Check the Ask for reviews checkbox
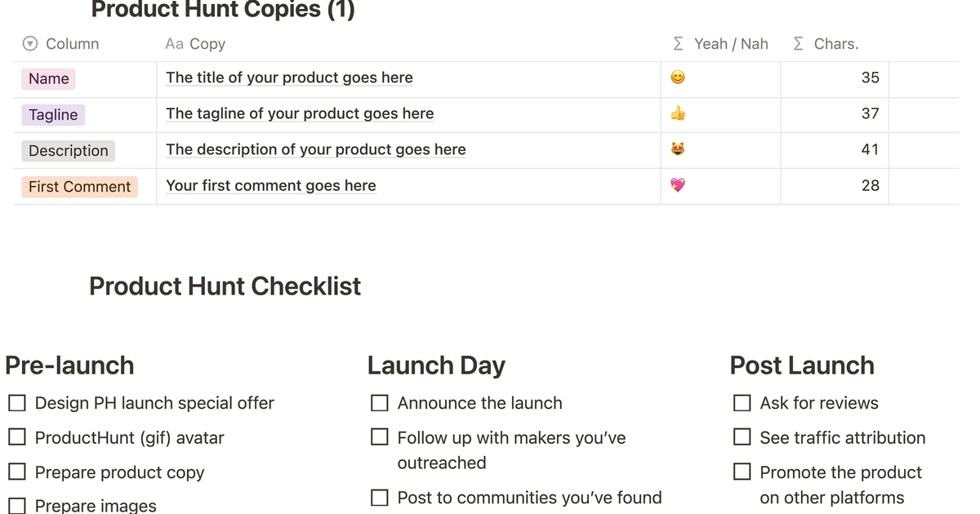 [x=742, y=402]
